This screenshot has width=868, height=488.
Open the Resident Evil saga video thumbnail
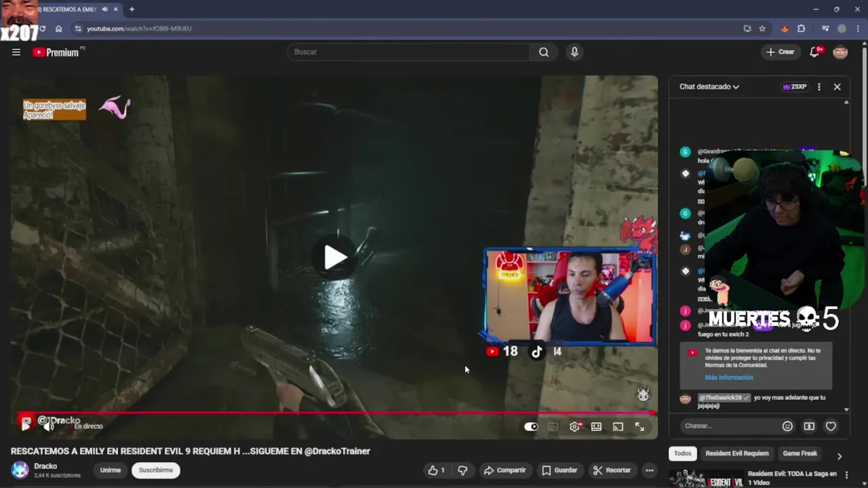click(706, 479)
